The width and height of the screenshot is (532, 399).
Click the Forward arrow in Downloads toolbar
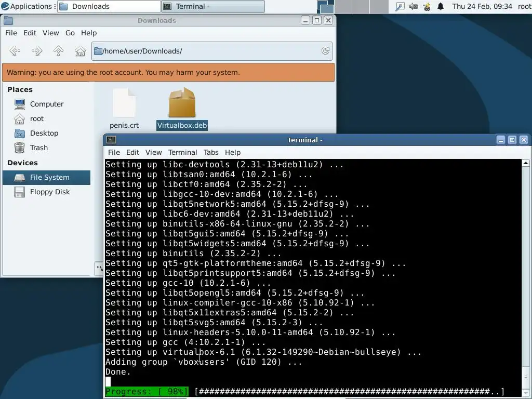[x=37, y=51]
